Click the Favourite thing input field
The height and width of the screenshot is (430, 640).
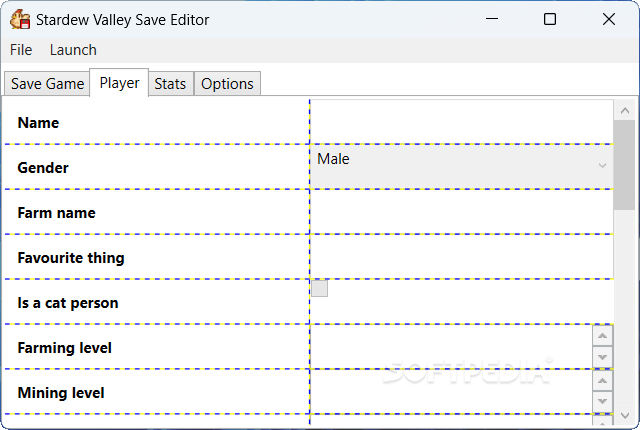click(x=461, y=257)
